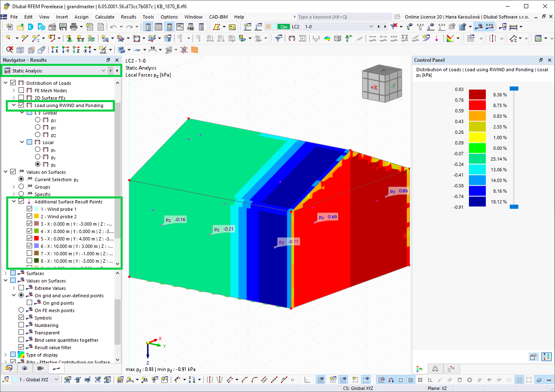Open the CAD-BIM menu
555x392 pixels.
coord(218,17)
